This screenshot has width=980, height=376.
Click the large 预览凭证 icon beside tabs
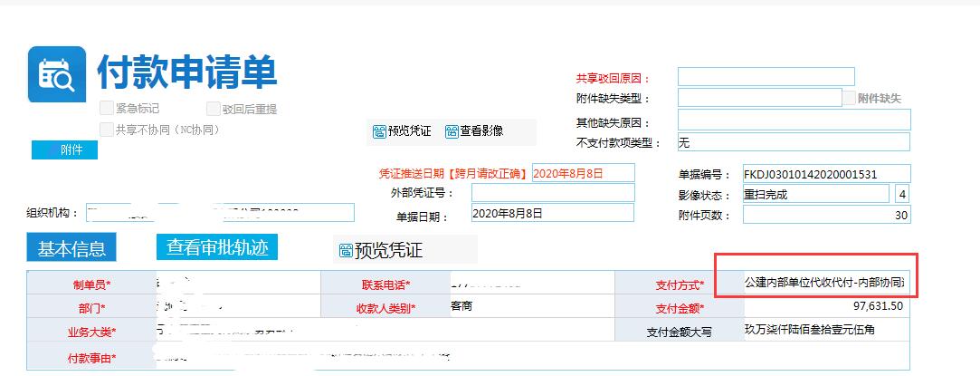point(343,251)
